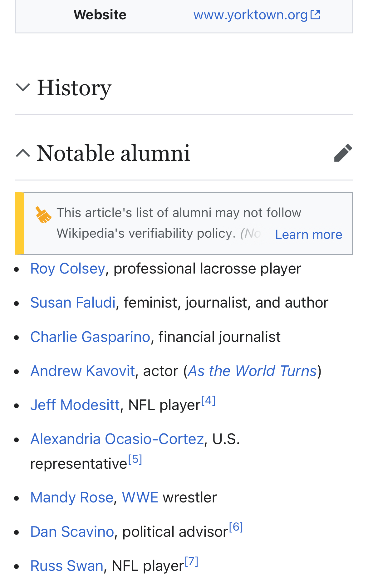Click the WWE link
Image resolution: width=368 pixels, height=588 pixels.
tap(140, 497)
